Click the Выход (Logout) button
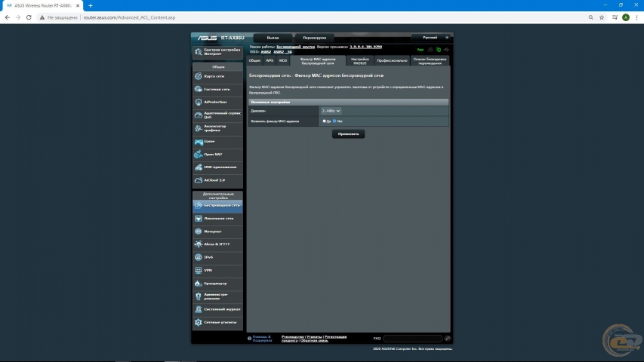Viewport: 644px width, 362px height. click(x=273, y=38)
